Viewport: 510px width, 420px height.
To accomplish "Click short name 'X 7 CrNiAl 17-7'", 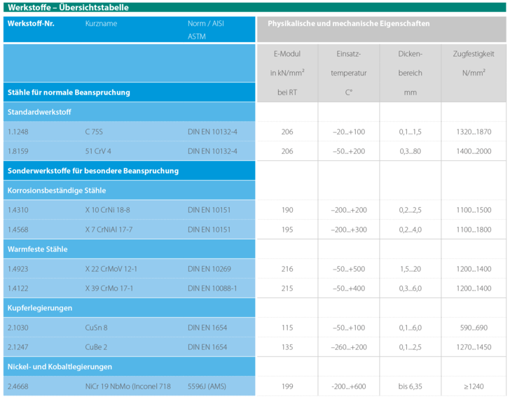I will [x=109, y=230].
